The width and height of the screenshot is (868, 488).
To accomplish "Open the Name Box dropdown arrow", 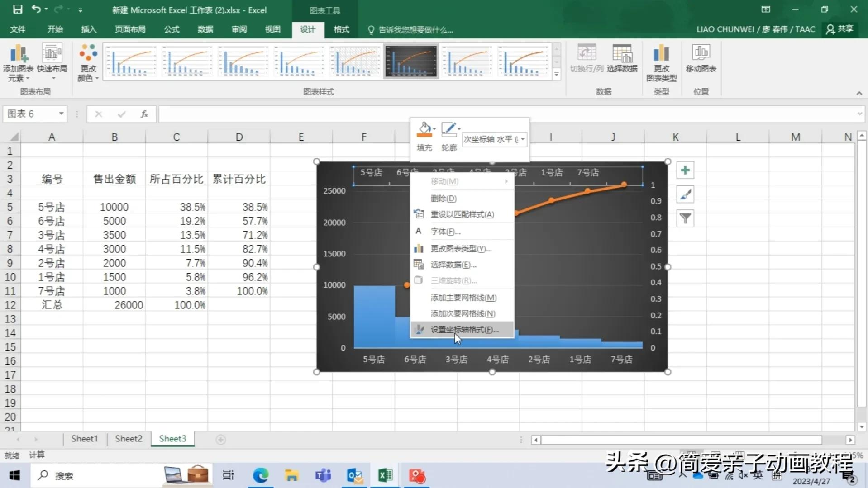I will (61, 114).
